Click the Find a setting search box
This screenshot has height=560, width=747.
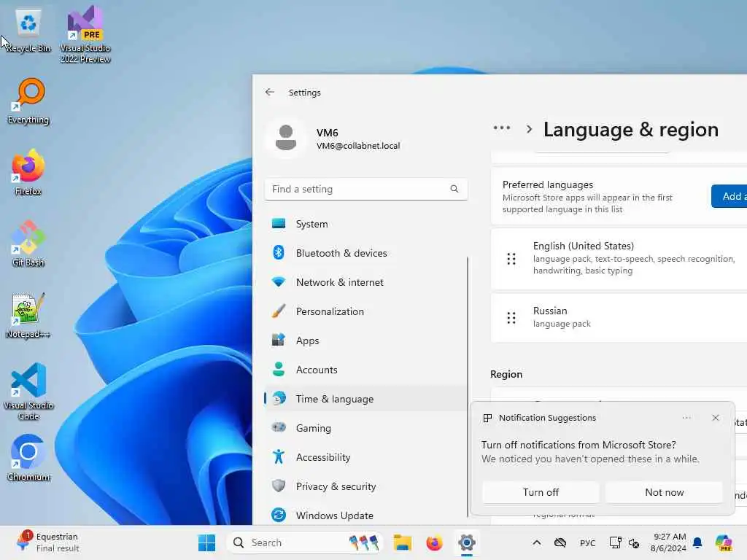366,189
